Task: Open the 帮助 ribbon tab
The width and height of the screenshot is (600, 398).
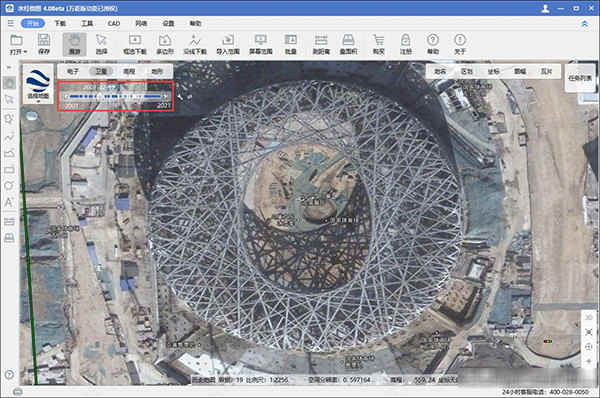Action: pos(196,23)
